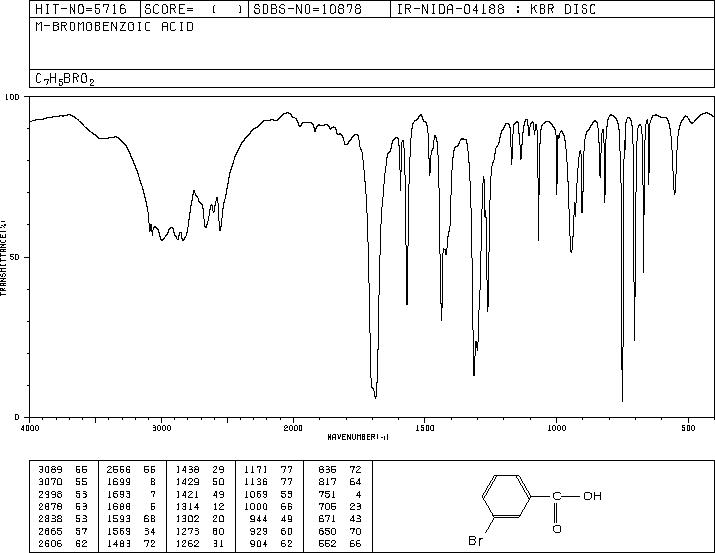Click the 4000 tick label on wavenumber axis

pos(30,428)
